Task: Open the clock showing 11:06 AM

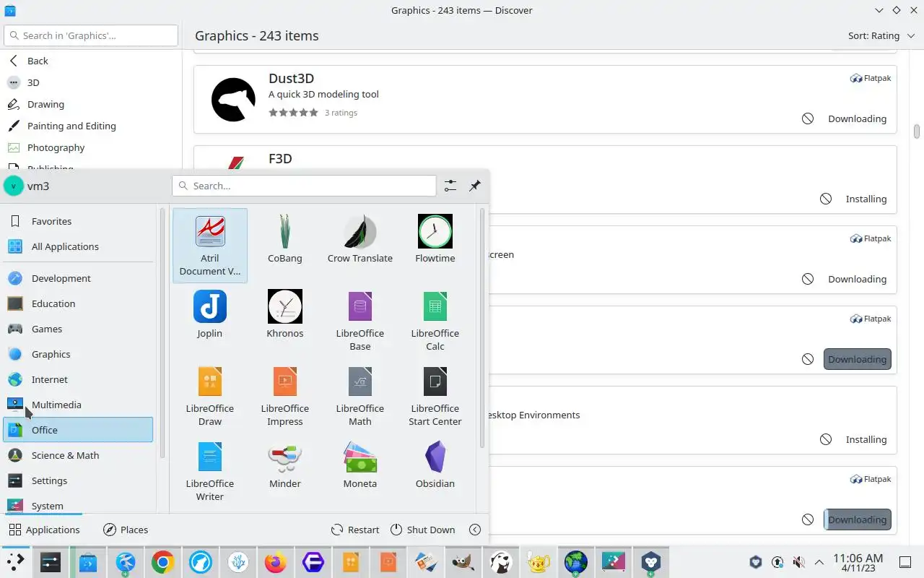Action: coord(858,562)
